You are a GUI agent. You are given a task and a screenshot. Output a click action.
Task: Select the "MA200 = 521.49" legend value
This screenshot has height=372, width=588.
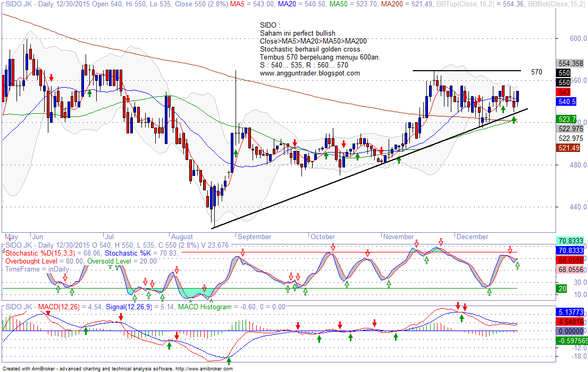(407, 4)
